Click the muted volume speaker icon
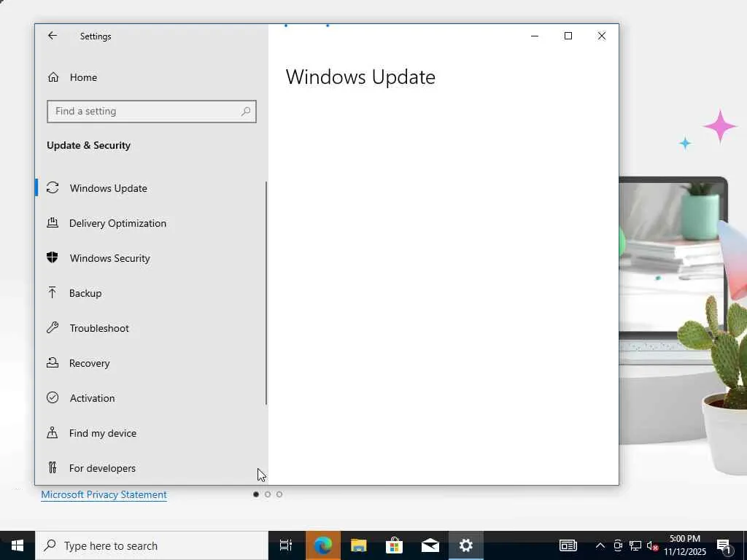 coord(652,545)
